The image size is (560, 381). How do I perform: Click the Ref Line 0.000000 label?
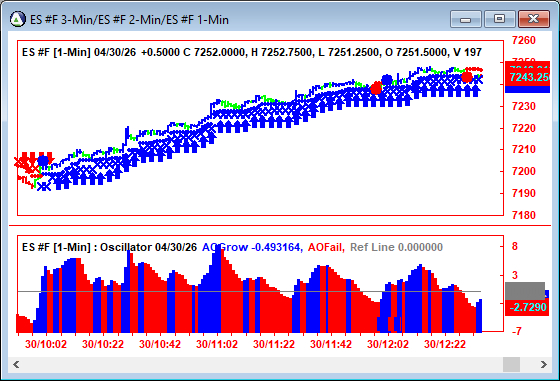pos(396,247)
